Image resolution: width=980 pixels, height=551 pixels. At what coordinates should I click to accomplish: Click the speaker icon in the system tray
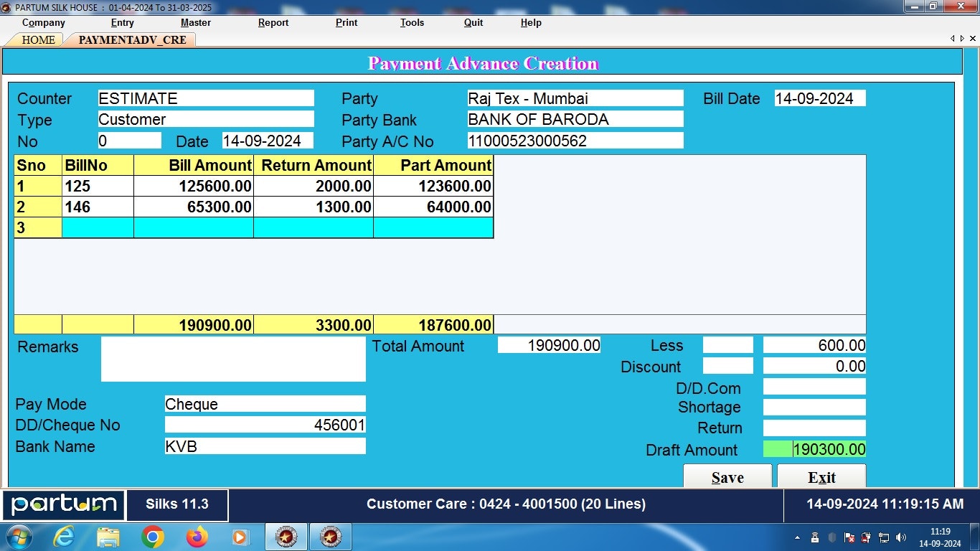point(900,536)
